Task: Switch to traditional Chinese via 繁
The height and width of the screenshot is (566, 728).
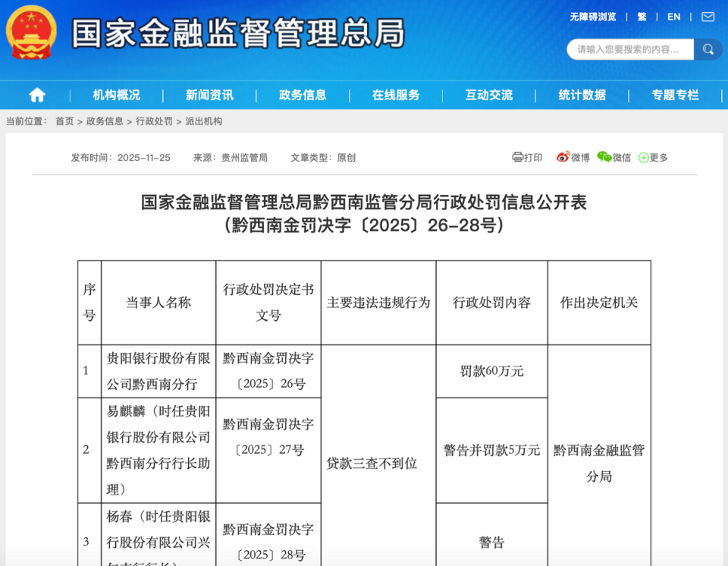Action: point(642,16)
